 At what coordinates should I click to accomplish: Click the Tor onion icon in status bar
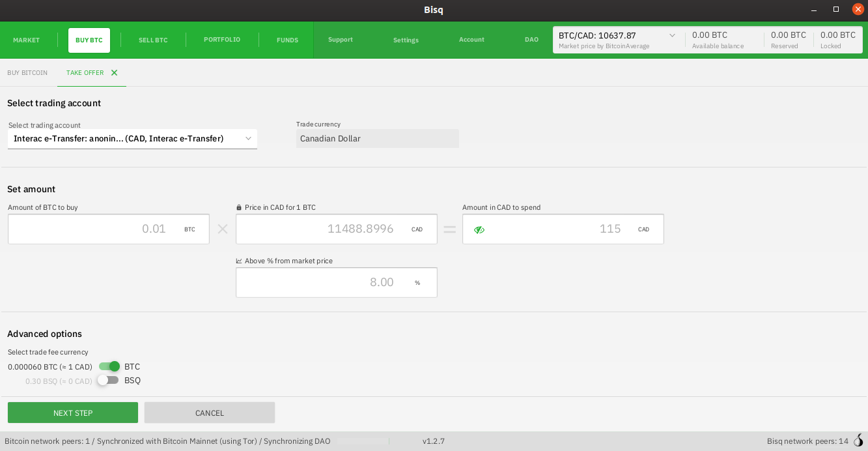pyautogui.click(x=858, y=441)
